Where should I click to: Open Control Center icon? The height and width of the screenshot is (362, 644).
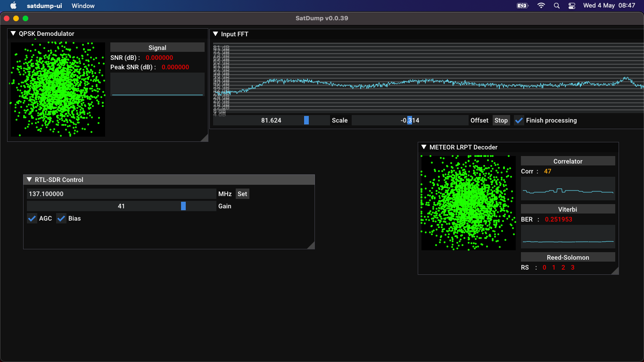click(572, 6)
